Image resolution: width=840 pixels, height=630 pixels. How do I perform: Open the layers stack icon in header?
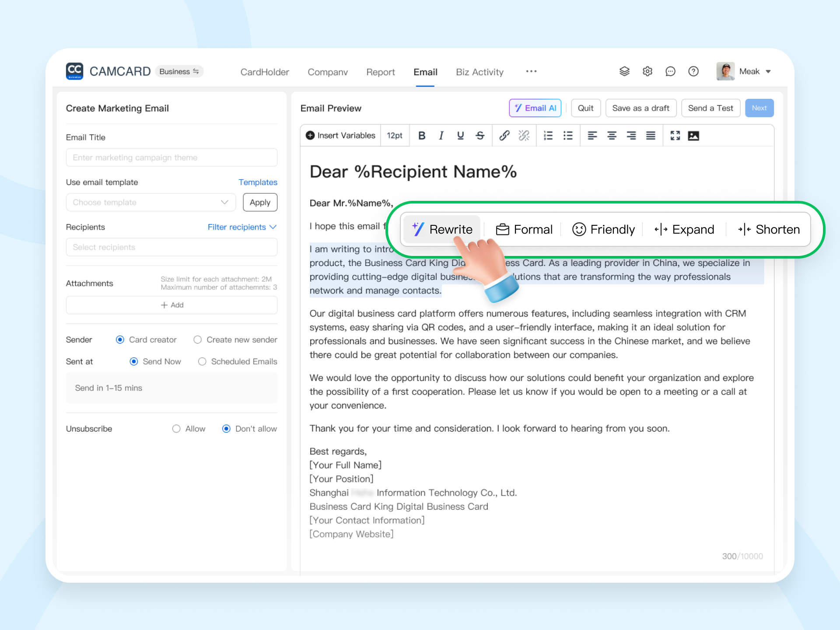point(624,71)
